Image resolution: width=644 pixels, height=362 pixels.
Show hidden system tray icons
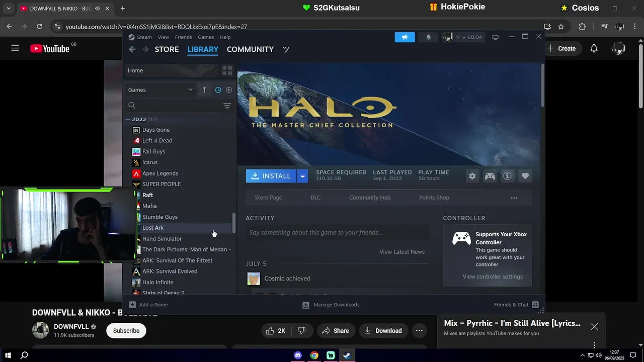point(583,355)
